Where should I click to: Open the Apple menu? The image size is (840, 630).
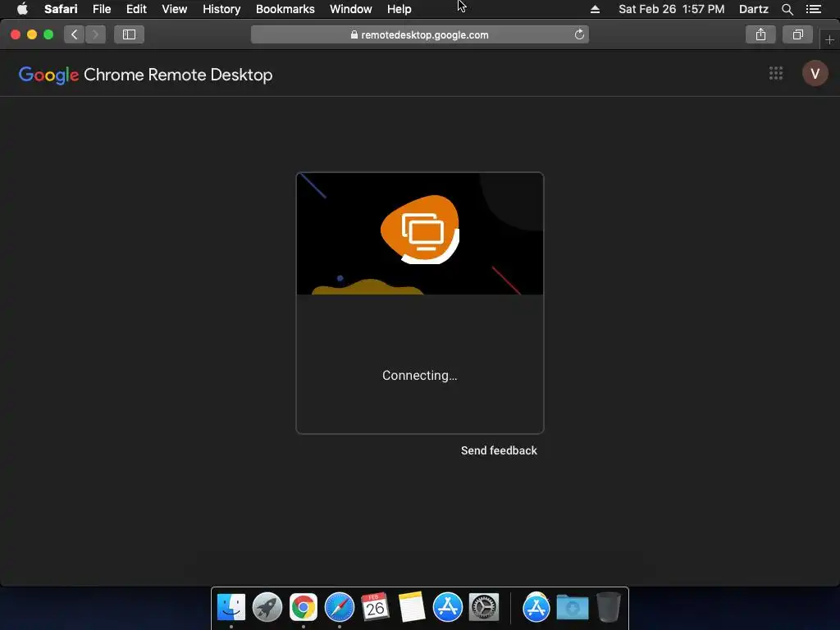point(22,9)
